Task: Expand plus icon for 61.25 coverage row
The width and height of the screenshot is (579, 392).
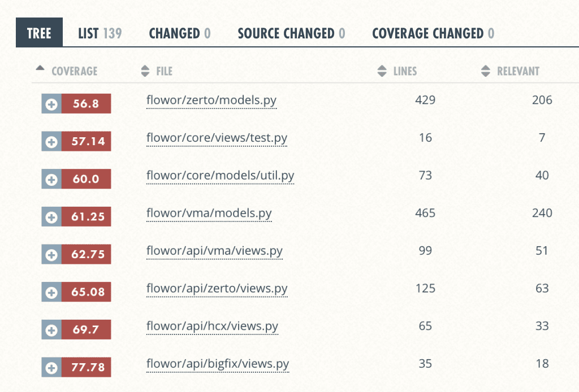Action: 51,216
